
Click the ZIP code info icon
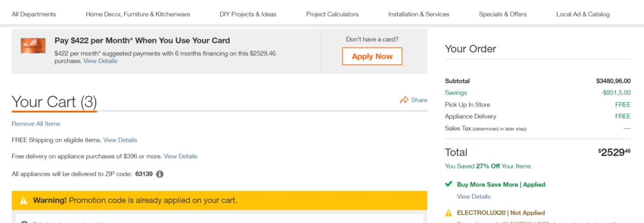click(160, 174)
